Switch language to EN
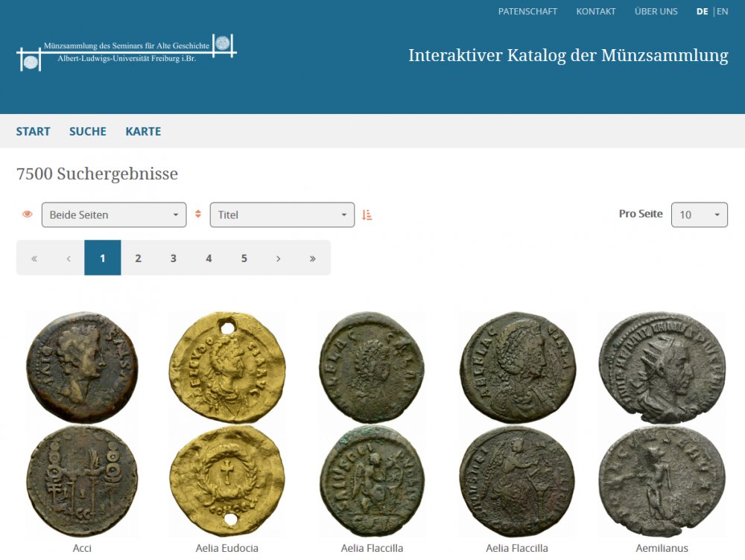 tap(722, 11)
